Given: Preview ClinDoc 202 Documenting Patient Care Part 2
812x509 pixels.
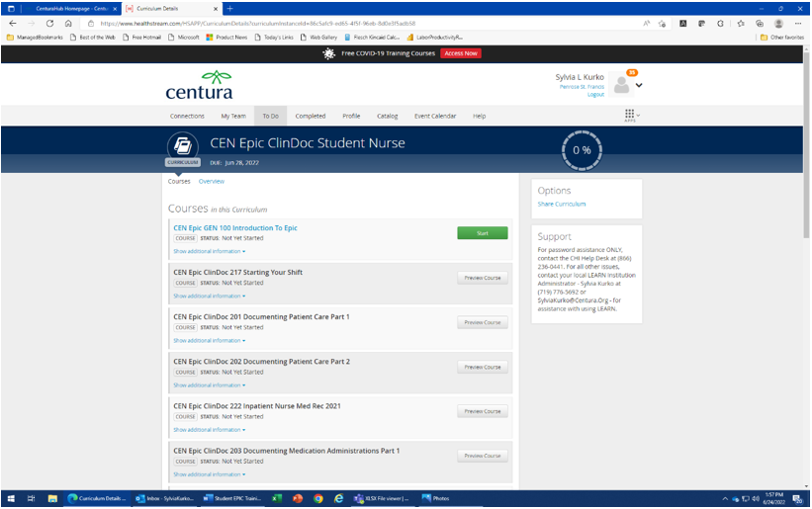Looking at the screenshot, I should point(482,367).
